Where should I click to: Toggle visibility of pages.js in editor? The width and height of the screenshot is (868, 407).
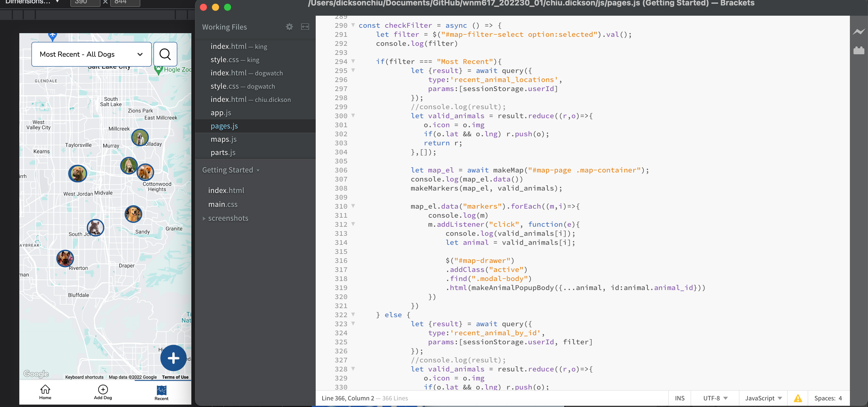pyautogui.click(x=224, y=125)
